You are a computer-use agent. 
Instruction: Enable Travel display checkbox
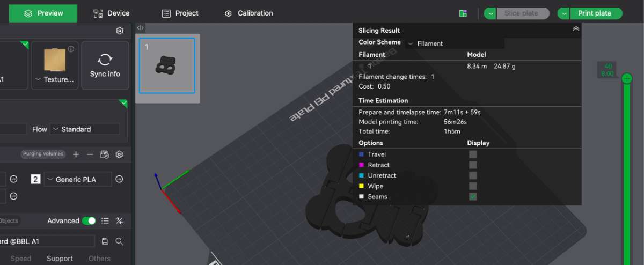[x=473, y=154]
